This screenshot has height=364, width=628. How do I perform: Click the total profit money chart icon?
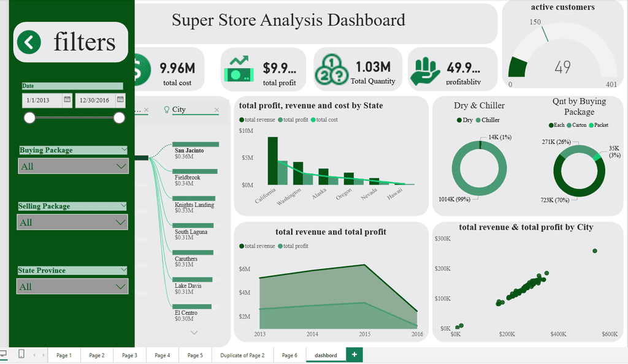(x=239, y=69)
